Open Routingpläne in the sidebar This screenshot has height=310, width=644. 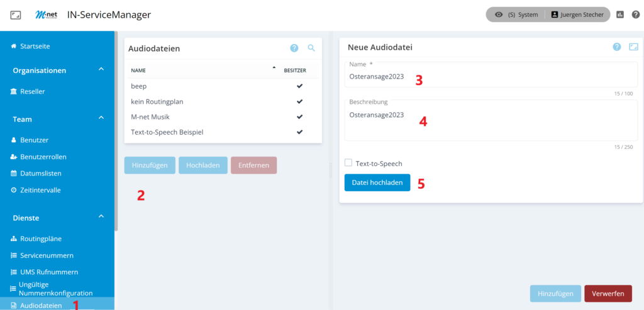[x=41, y=239]
